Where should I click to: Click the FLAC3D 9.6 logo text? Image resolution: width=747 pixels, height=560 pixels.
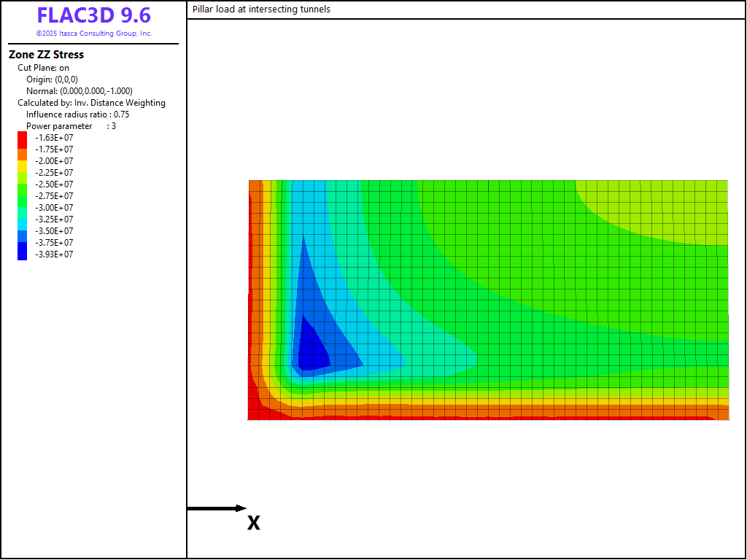[93, 16]
